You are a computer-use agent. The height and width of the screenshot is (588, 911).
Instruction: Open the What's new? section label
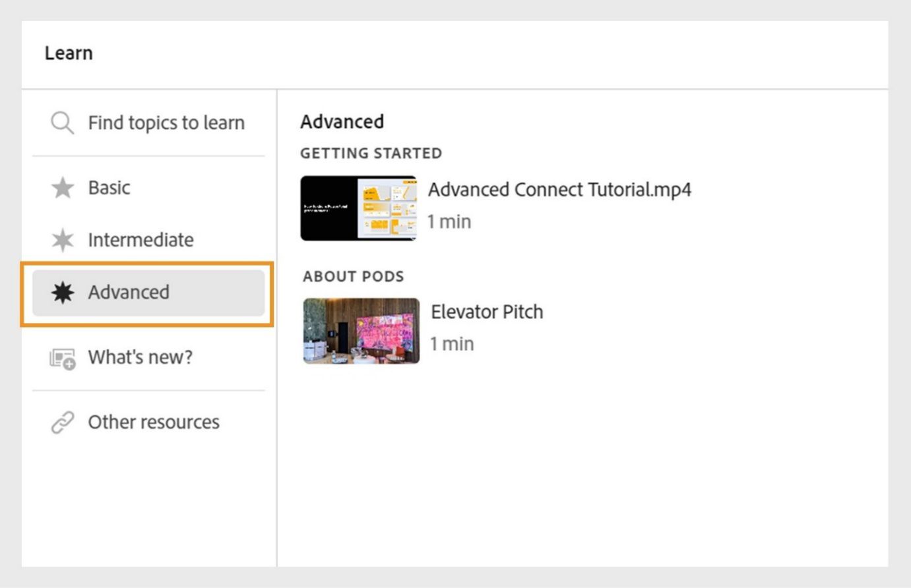tap(141, 357)
